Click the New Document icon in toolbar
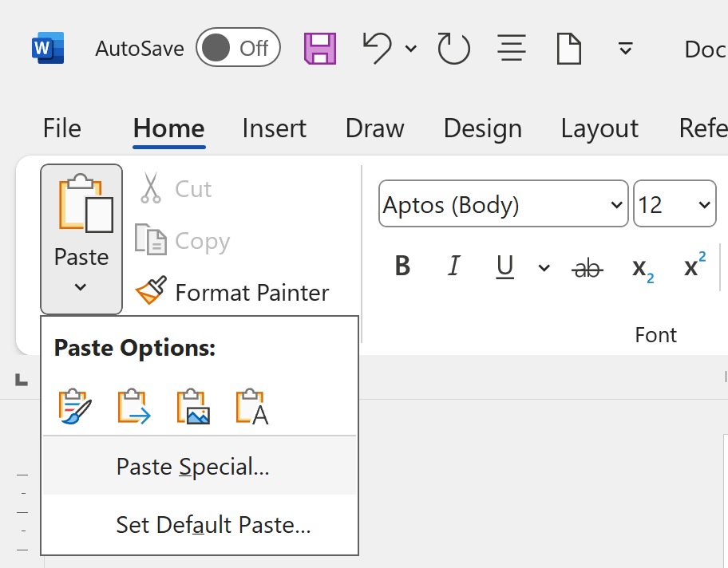 [x=568, y=49]
